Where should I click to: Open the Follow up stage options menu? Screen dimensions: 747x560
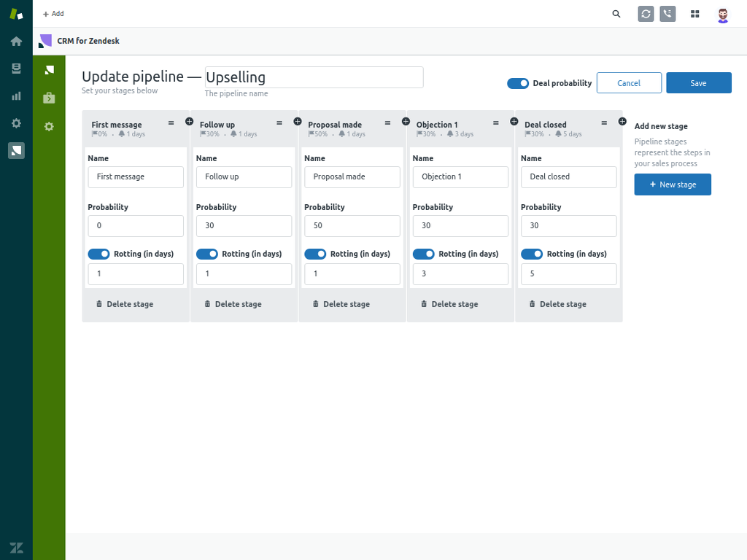point(279,122)
